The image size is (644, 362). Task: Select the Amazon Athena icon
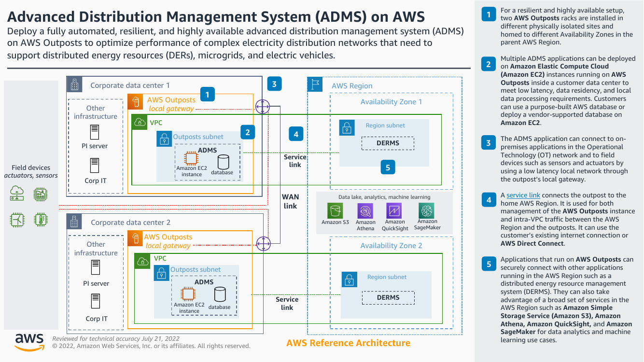point(365,211)
